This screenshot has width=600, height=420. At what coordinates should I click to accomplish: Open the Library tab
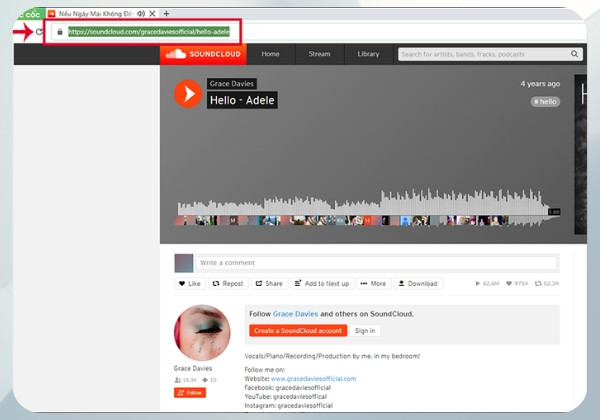[368, 54]
